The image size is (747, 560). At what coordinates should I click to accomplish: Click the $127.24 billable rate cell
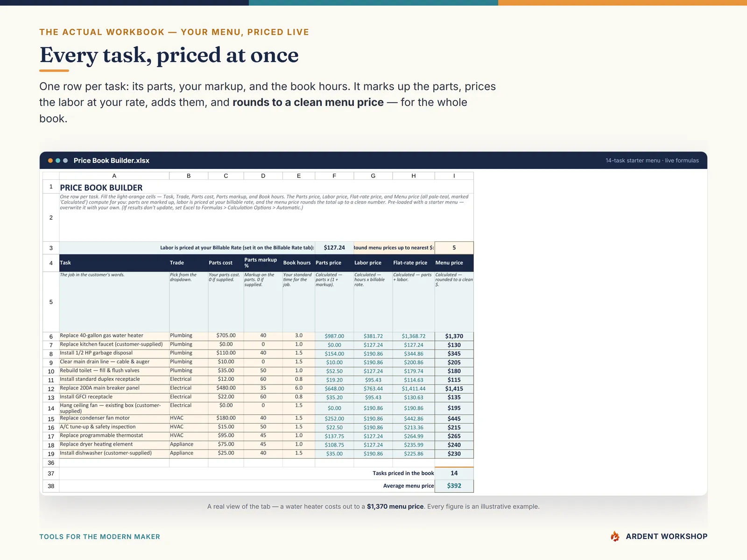pyautogui.click(x=334, y=248)
